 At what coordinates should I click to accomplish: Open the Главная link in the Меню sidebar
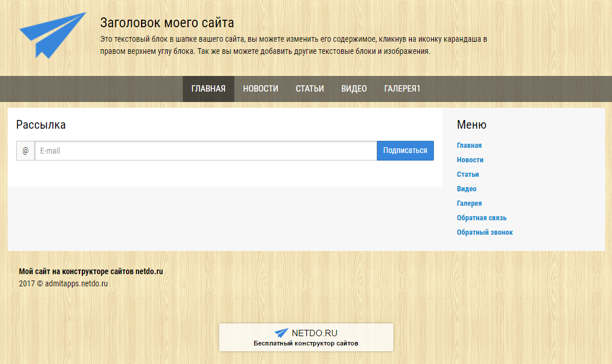469,145
